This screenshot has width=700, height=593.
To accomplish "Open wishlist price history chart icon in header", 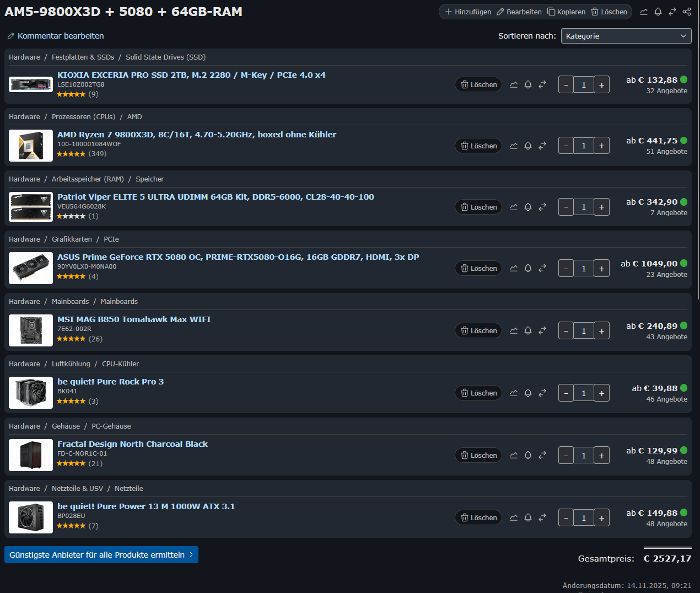I will point(644,12).
